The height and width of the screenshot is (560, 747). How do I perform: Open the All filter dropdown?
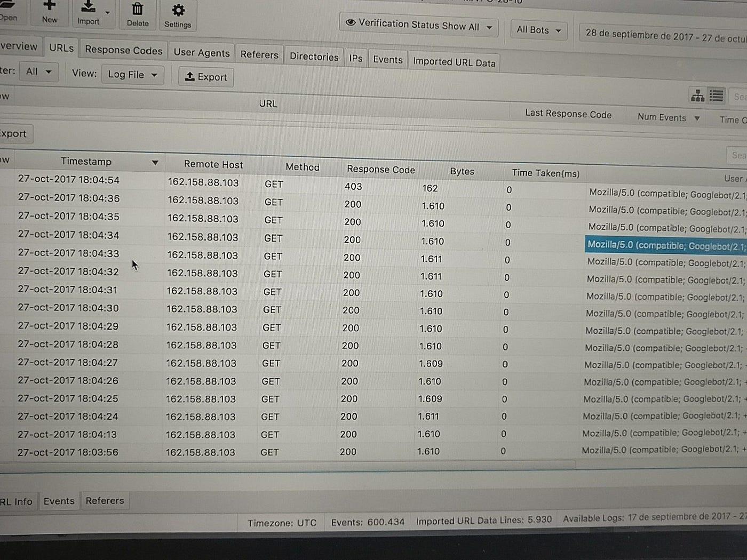38,71
